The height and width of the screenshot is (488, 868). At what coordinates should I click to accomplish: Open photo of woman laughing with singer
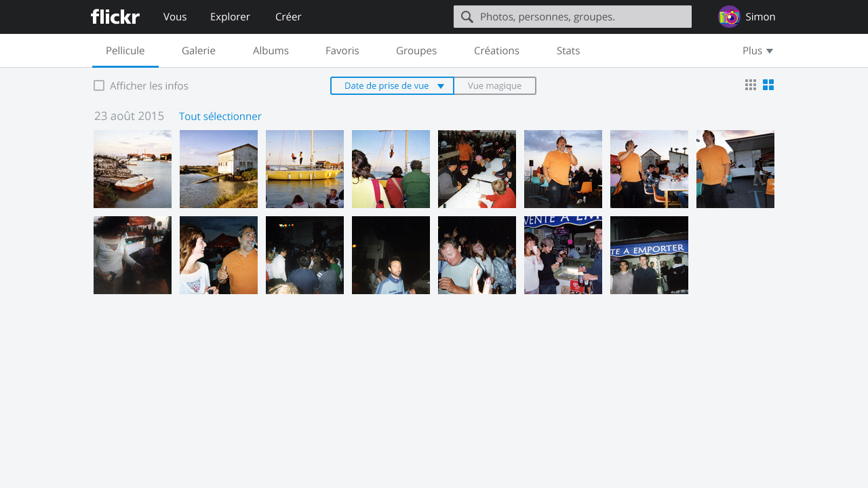[x=218, y=255]
